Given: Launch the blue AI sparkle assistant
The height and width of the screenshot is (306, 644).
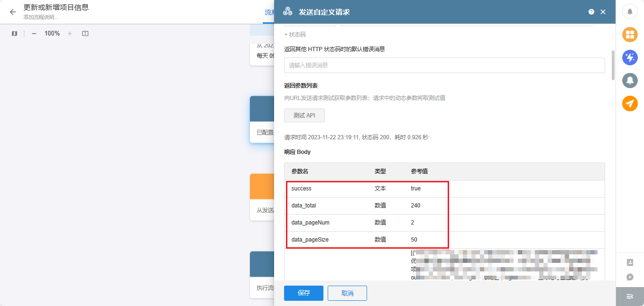Looking at the screenshot, I should pos(630,58).
